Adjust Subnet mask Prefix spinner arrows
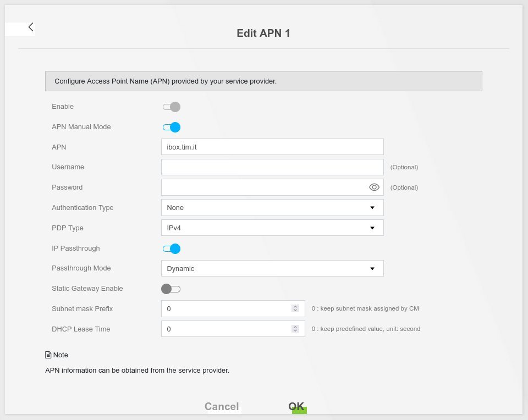528x420 pixels. [x=295, y=309]
